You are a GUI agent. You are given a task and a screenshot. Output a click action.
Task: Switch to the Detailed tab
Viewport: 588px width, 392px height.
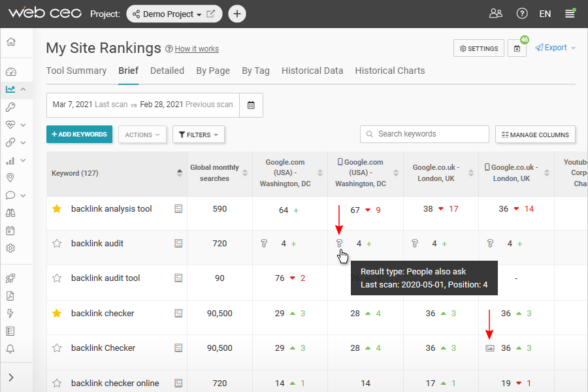coord(167,71)
